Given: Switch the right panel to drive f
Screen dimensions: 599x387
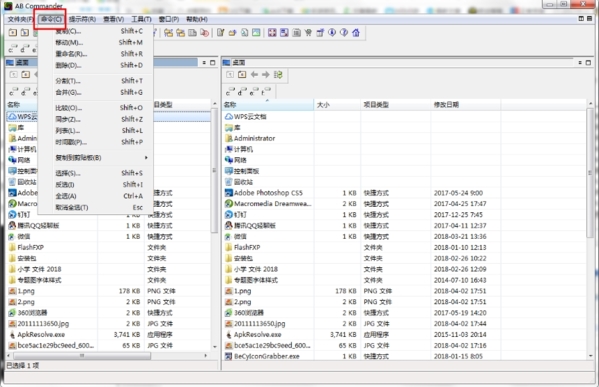Looking at the screenshot, I should pos(266,91).
